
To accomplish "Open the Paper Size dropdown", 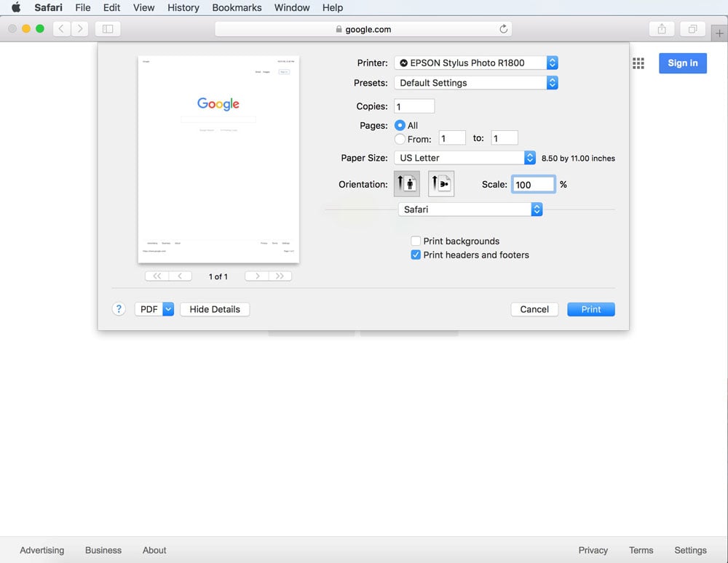I will click(464, 158).
